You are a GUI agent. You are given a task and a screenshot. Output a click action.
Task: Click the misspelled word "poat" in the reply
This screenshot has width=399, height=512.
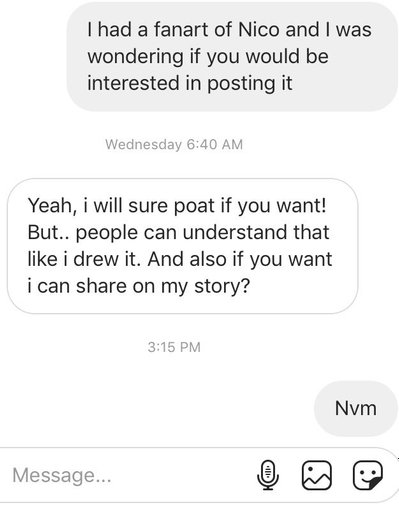(x=194, y=206)
